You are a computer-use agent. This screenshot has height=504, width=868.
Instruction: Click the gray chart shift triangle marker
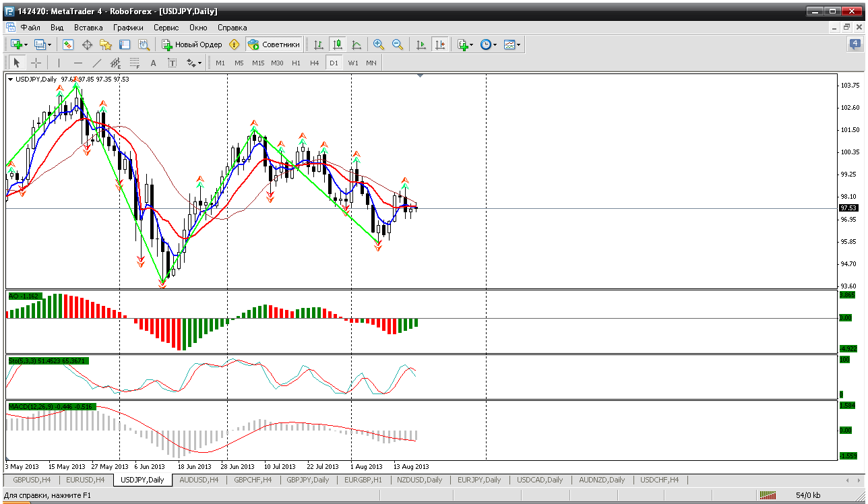point(421,76)
